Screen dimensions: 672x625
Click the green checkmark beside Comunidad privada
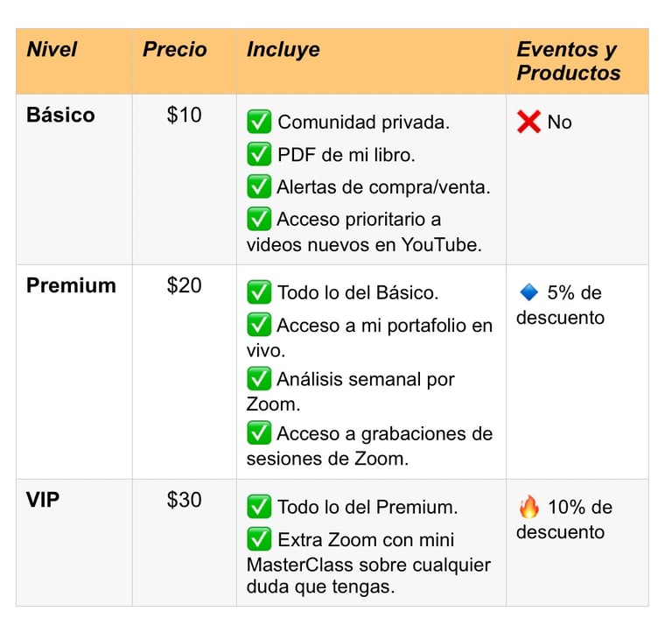[259, 122]
